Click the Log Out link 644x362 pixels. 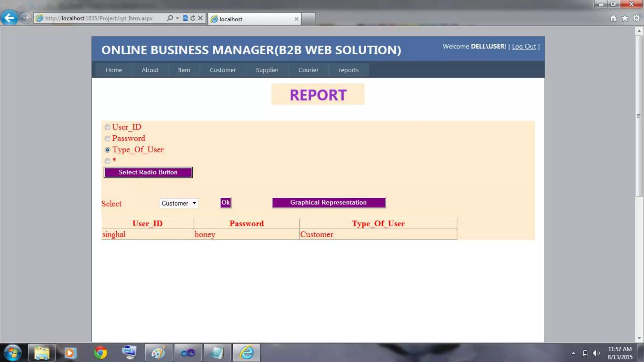[x=524, y=47]
